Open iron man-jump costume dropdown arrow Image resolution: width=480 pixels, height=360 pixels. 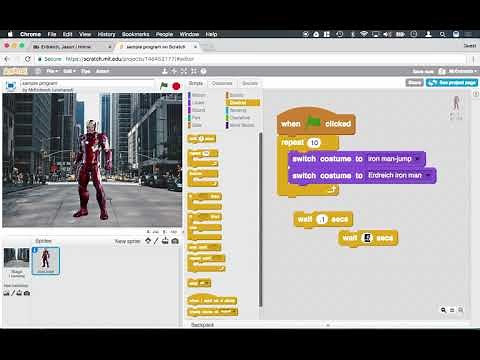point(417,159)
